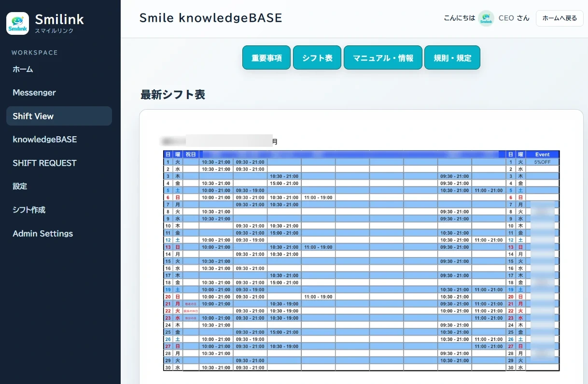Click the Smilink brand name text

coord(59,19)
